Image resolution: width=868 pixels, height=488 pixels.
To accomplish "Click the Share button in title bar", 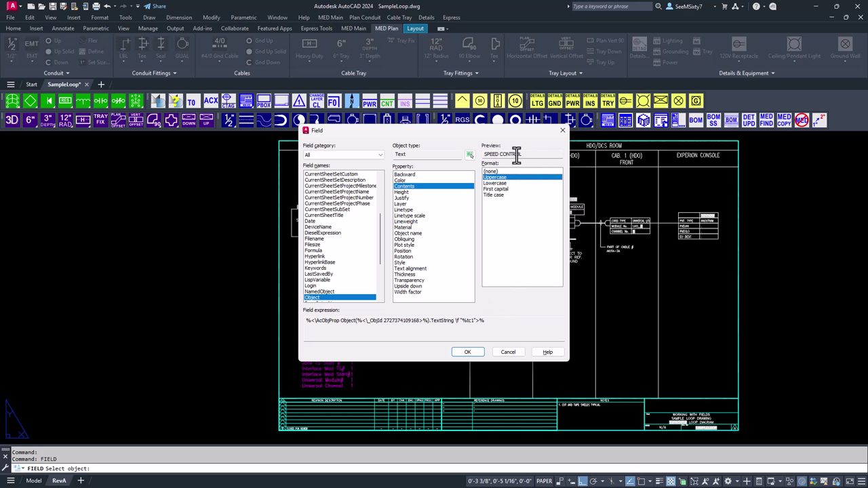I will pyautogui.click(x=155, y=6).
